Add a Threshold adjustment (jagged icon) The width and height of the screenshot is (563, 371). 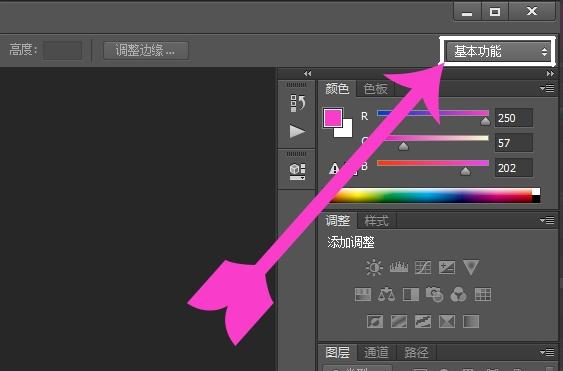(x=423, y=321)
